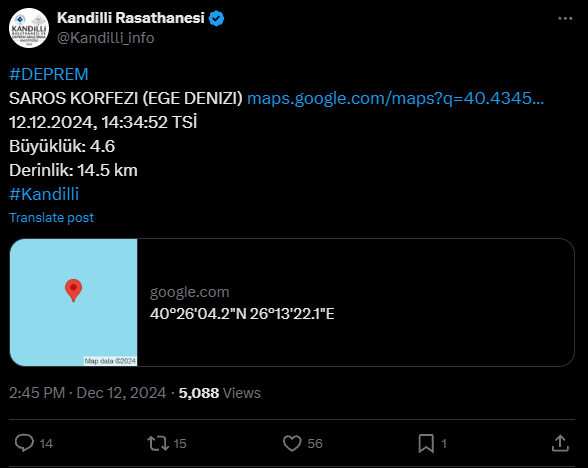
Task: Open the @Kandilli_info handle
Action: pos(105,38)
